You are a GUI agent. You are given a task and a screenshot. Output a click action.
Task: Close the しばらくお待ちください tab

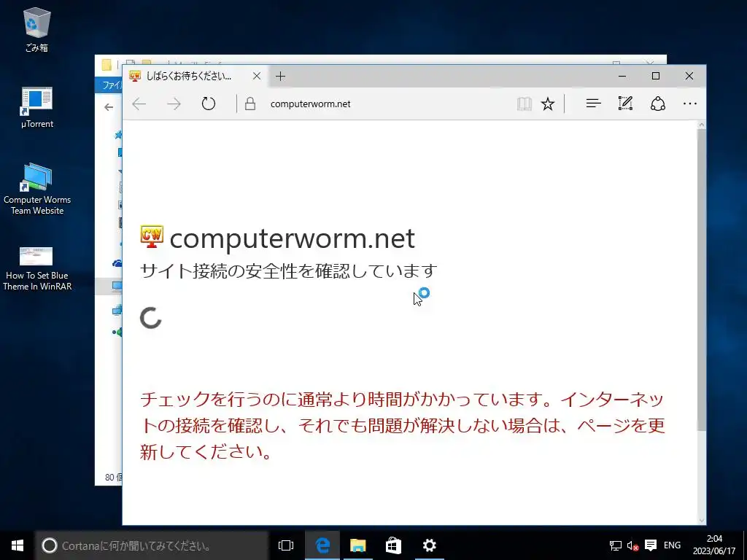click(256, 76)
